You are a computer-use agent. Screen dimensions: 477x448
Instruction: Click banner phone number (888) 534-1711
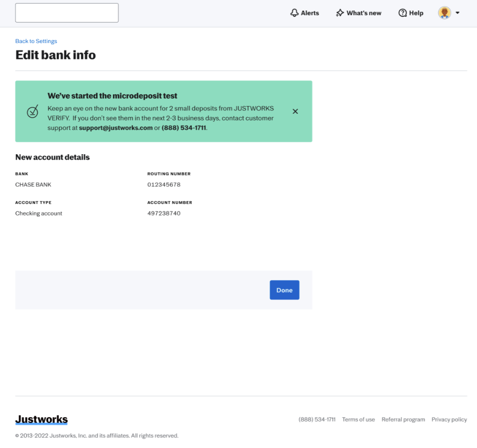tap(184, 128)
